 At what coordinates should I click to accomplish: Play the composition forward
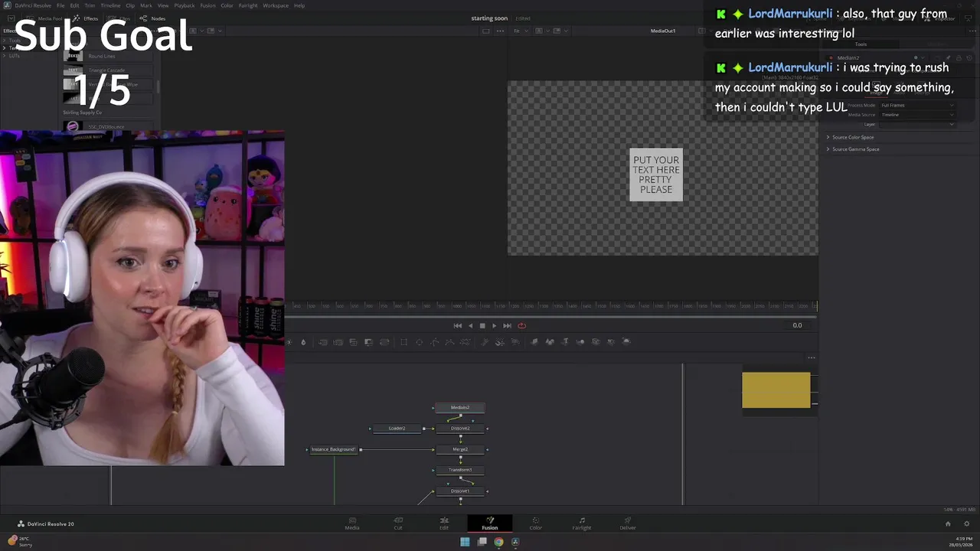click(x=494, y=325)
